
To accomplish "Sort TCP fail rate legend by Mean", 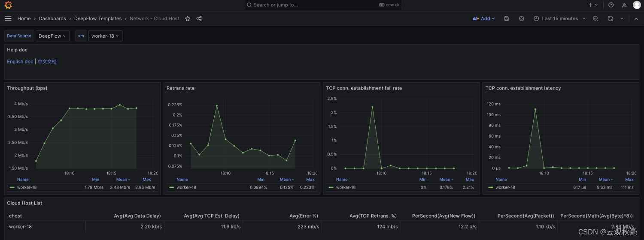I will (x=447, y=180).
